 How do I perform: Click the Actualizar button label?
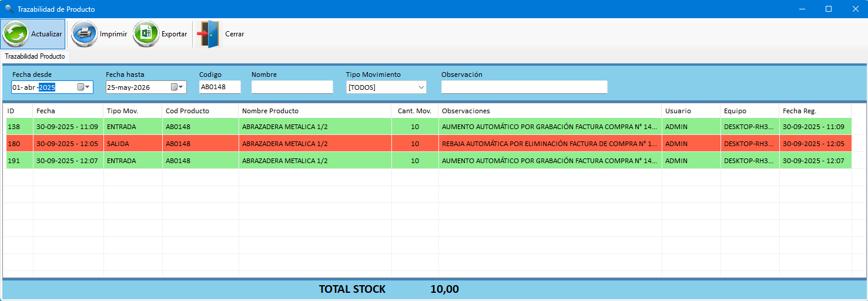coord(46,34)
